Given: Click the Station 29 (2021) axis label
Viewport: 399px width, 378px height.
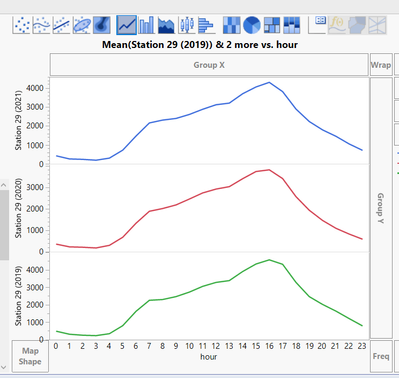Looking at the screenshot, I should 18,120.
